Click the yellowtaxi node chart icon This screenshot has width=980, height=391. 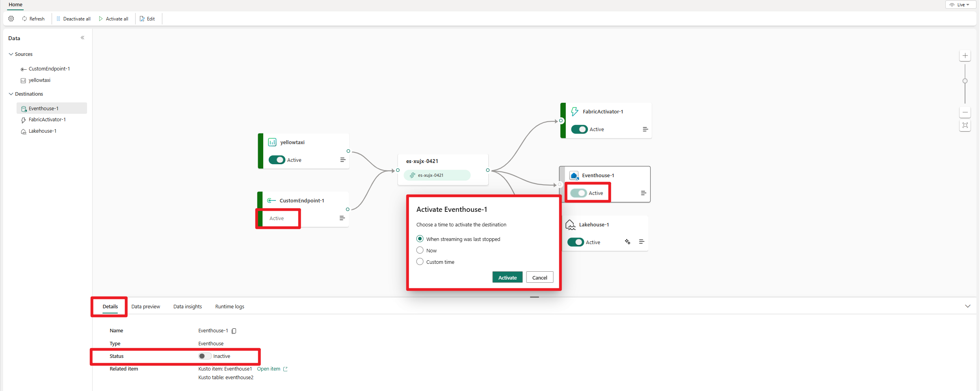[x=272, y=142]
